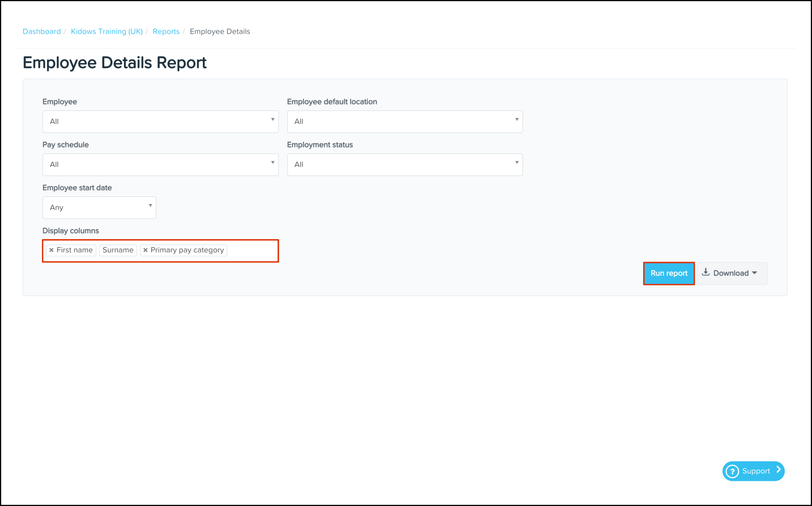Select the Surname column tag

[118, 250]
